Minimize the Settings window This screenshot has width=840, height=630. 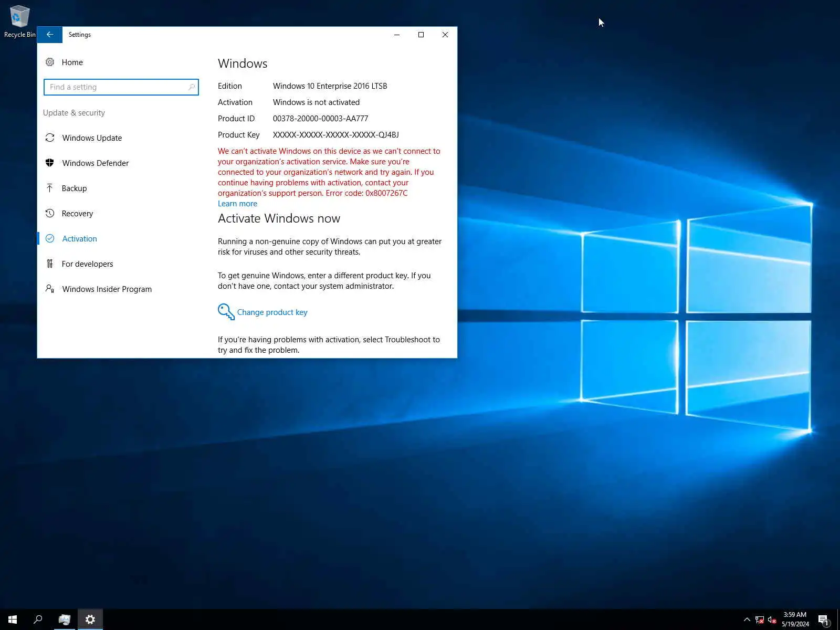point(397,35)
